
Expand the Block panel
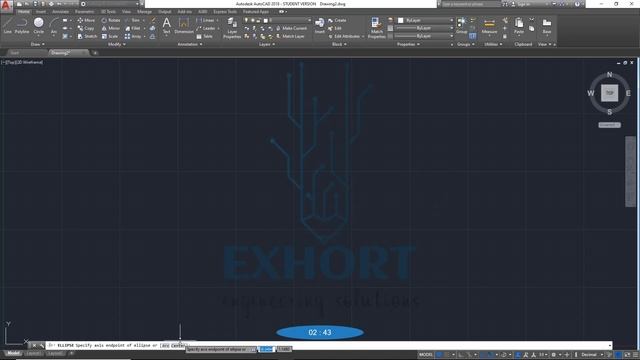pyautogui.click(x=339, y=44)
